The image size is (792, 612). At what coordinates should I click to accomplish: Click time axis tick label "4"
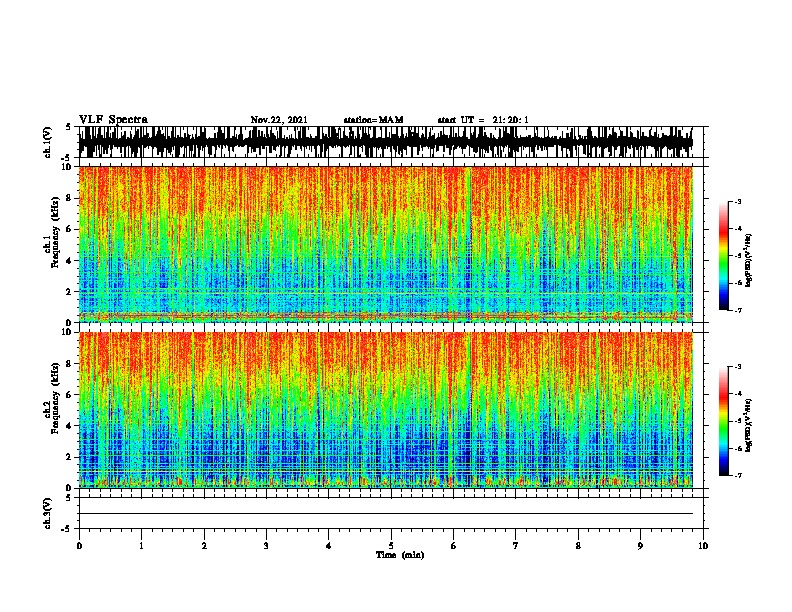pyautogui.click(x=329, y=546)
